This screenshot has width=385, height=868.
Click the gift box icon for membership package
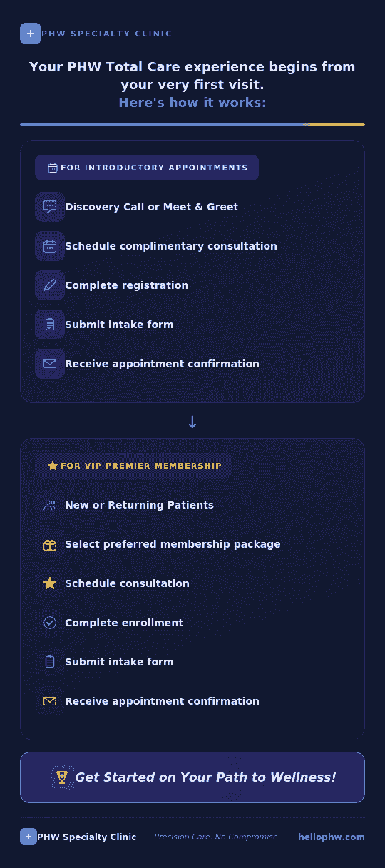[50, 544]
